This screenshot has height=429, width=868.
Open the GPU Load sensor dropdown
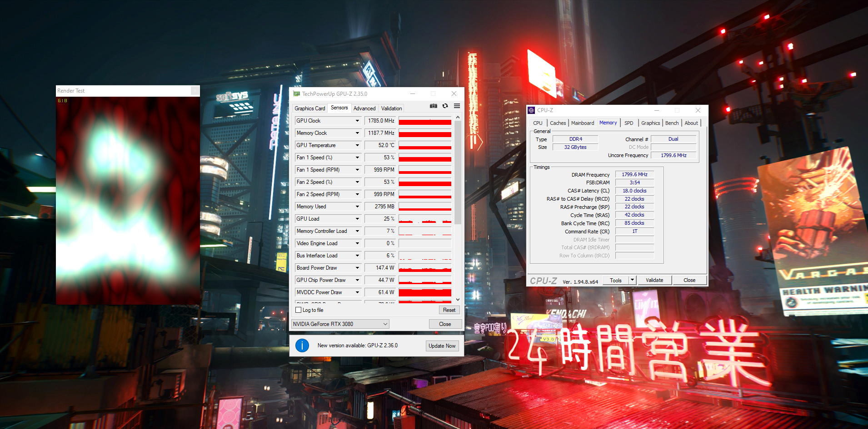point(357,219)
